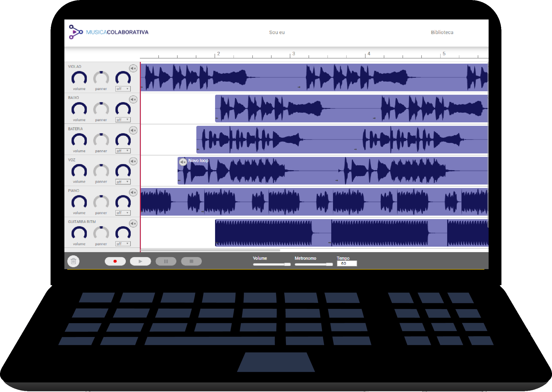Mute the BATERIA track

[133, 130]
